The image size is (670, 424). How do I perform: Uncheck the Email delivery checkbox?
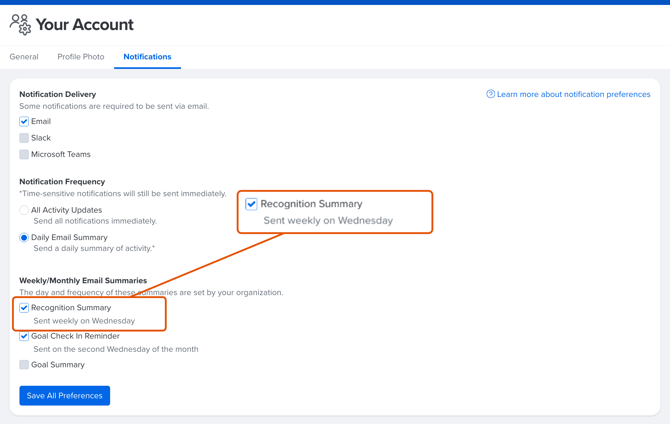click(24, 121)
